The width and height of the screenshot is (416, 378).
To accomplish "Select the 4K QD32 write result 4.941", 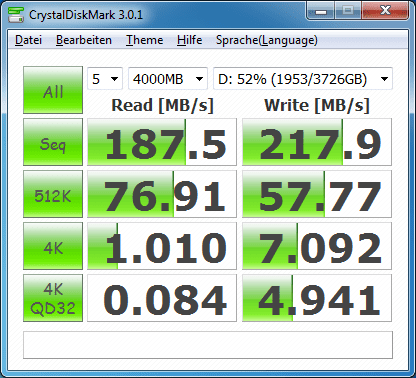I will click(x=317, y=298).
